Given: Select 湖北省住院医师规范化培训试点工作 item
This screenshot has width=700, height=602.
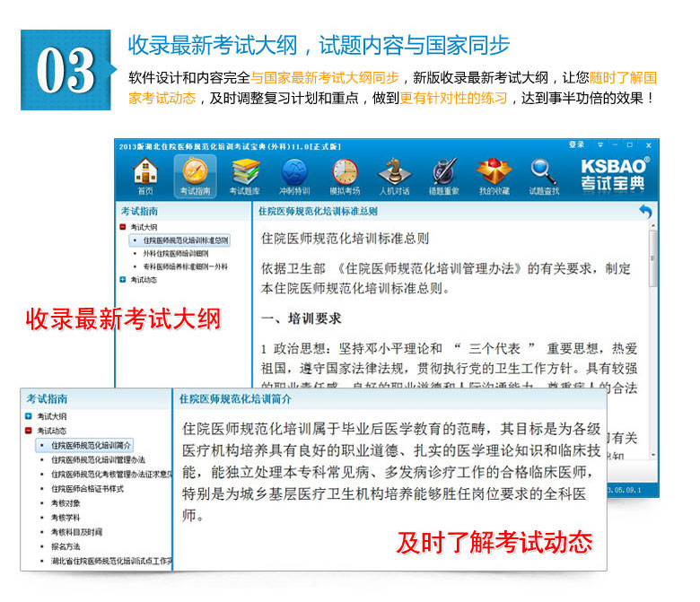Looking at the screenshot, I should [111, 561].
